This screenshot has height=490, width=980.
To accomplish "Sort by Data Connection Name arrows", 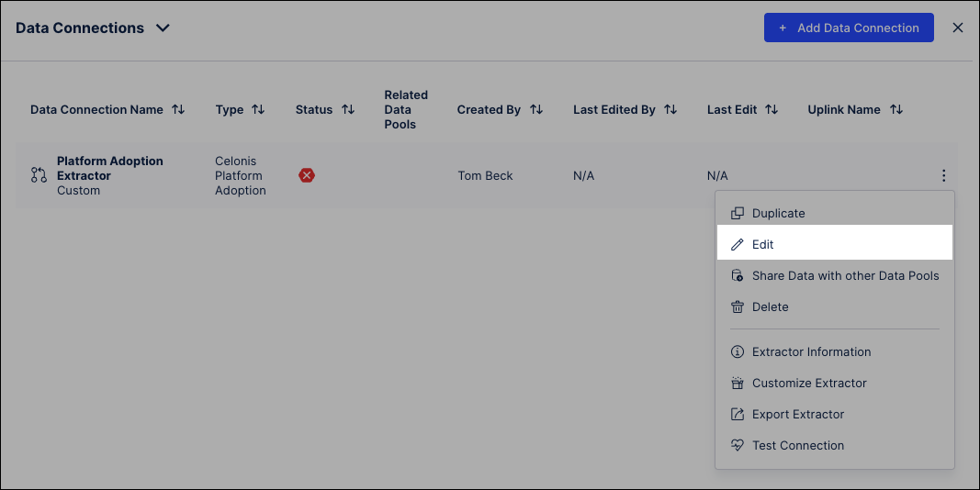I will pyautogui.click(x=178, y=109).
